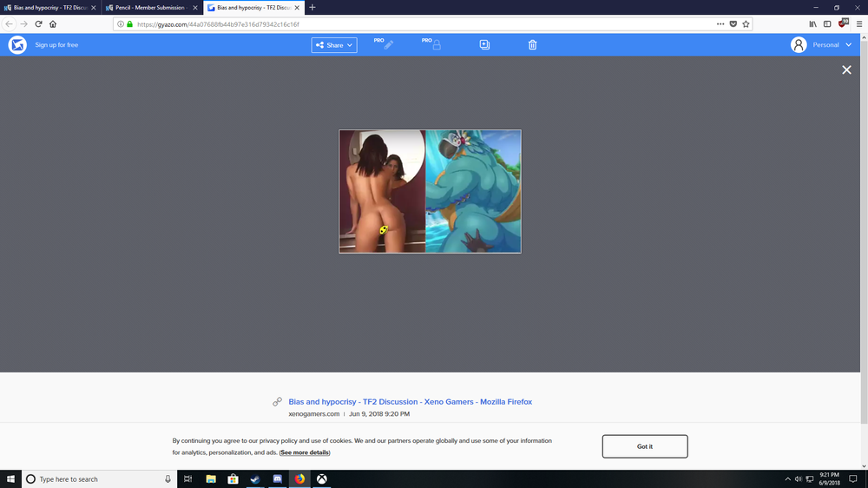This screenshot has height=488, width=868.
Task: Open Sign up for free link
Action: click(x=56, y=45)
